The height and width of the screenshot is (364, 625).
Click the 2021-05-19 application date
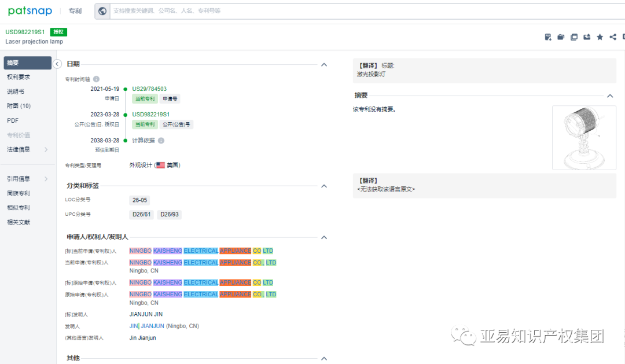pos(105,89)
